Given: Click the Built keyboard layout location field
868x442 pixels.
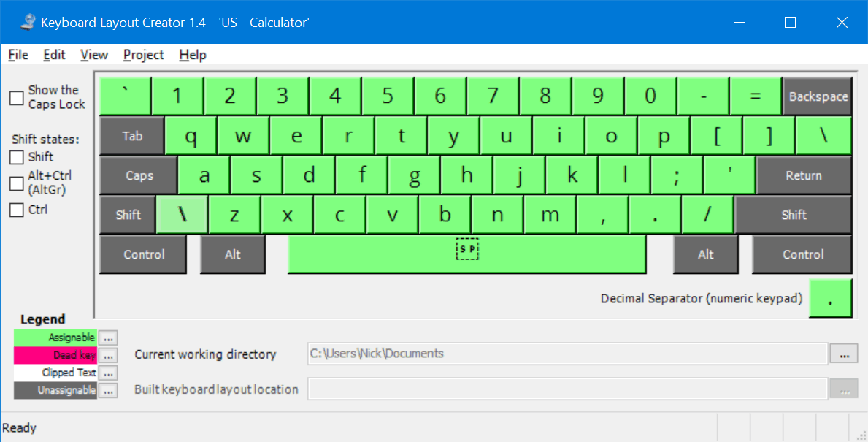Looking at the screenshot, I should click(567, 389).
